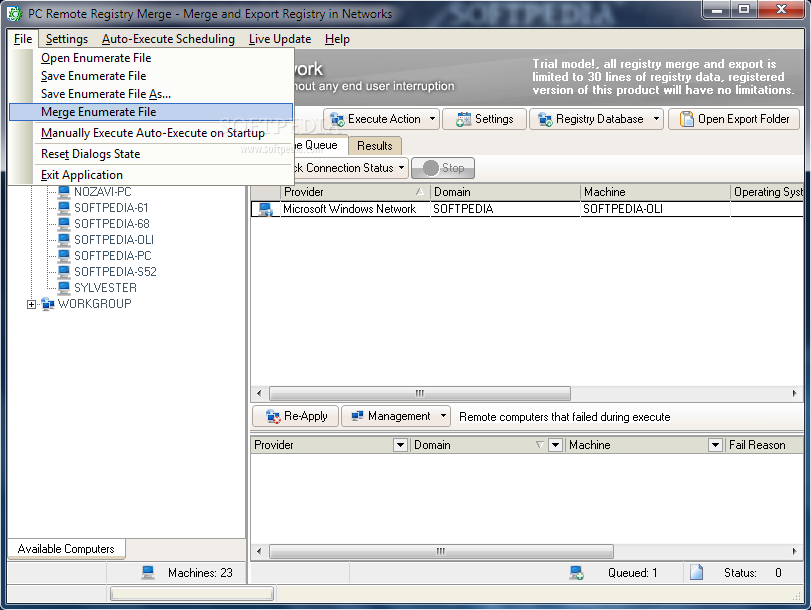Sort by the upper Domain column header
This screenshot has width=811, height=610.
pos(505,192)
